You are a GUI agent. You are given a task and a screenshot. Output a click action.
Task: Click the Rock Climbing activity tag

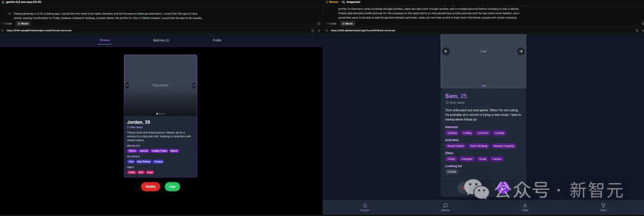[479, 146]
